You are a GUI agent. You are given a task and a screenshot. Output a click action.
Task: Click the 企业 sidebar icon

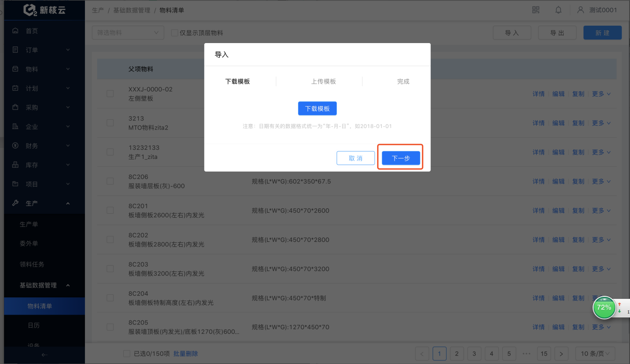[x=15, y=126]
